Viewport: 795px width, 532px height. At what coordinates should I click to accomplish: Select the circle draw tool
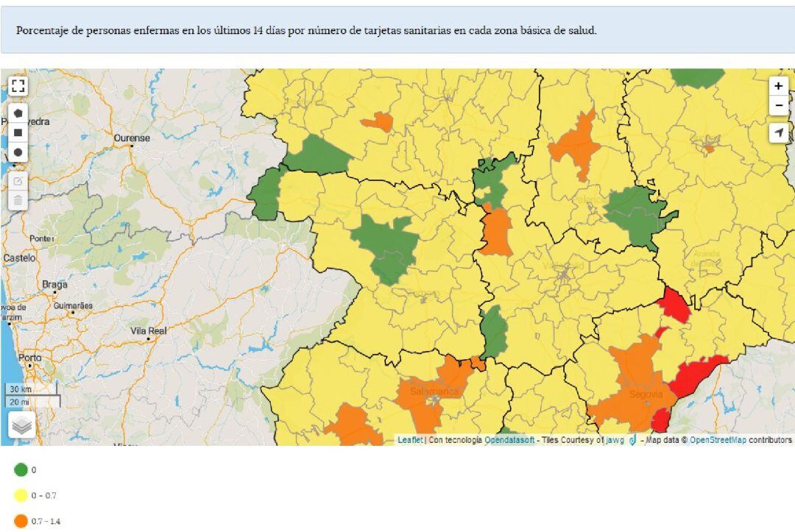pos(18,152)
